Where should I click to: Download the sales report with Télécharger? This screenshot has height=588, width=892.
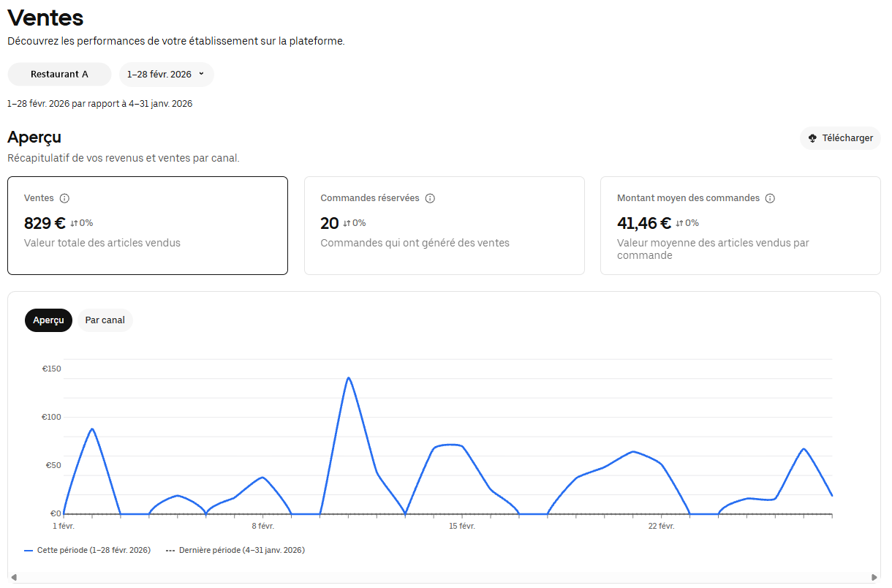pos(840,138)
